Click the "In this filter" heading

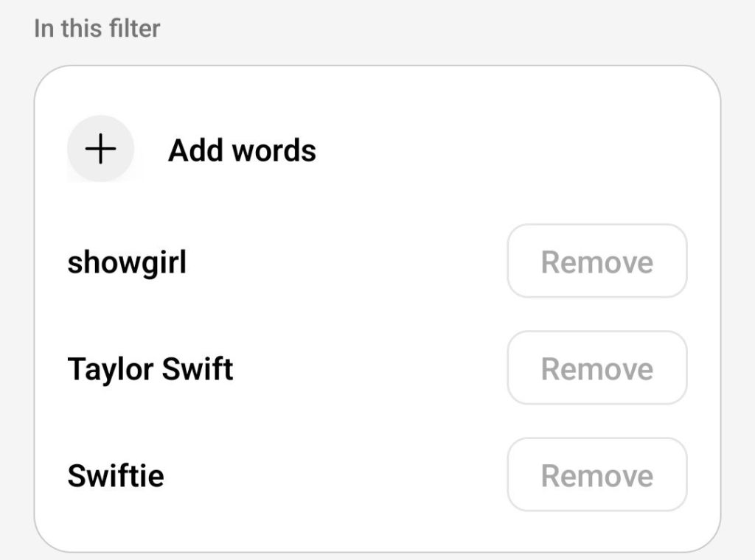click(x=97, y=29)
